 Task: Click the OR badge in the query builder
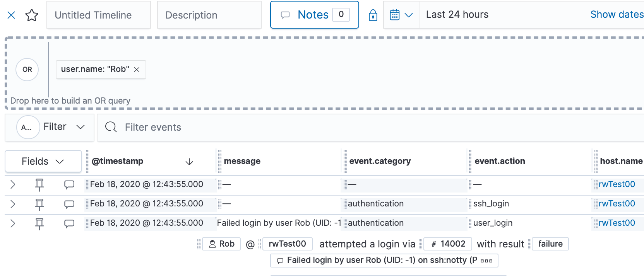[x=27, y=70]
